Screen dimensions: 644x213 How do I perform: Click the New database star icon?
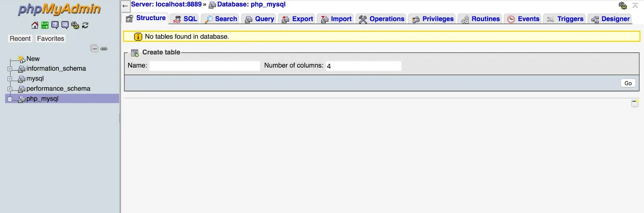pos(22,59)
